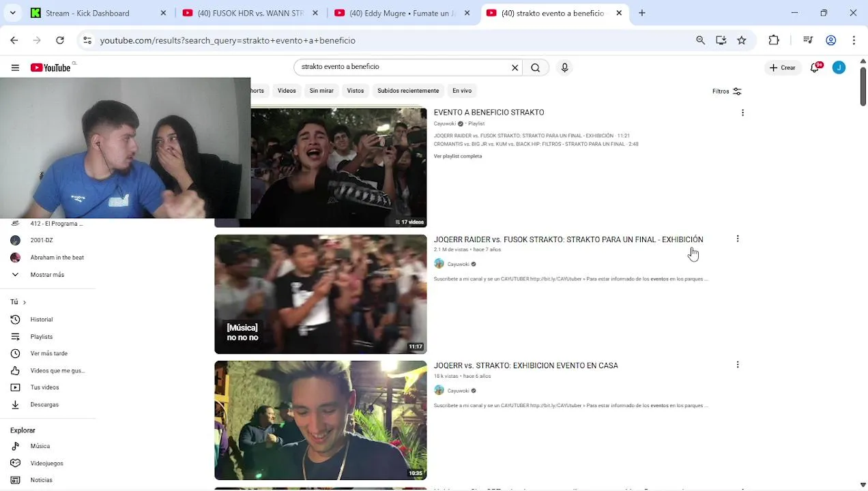Click the Crear button
Image resolution: width=868 pixels, height=491 pixels.
click(x=782, y=68)
